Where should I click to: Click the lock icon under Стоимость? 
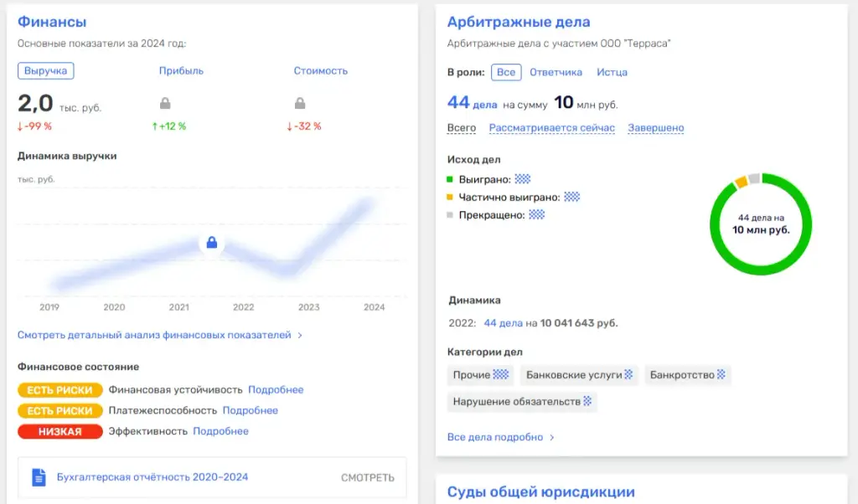[300, 103]
